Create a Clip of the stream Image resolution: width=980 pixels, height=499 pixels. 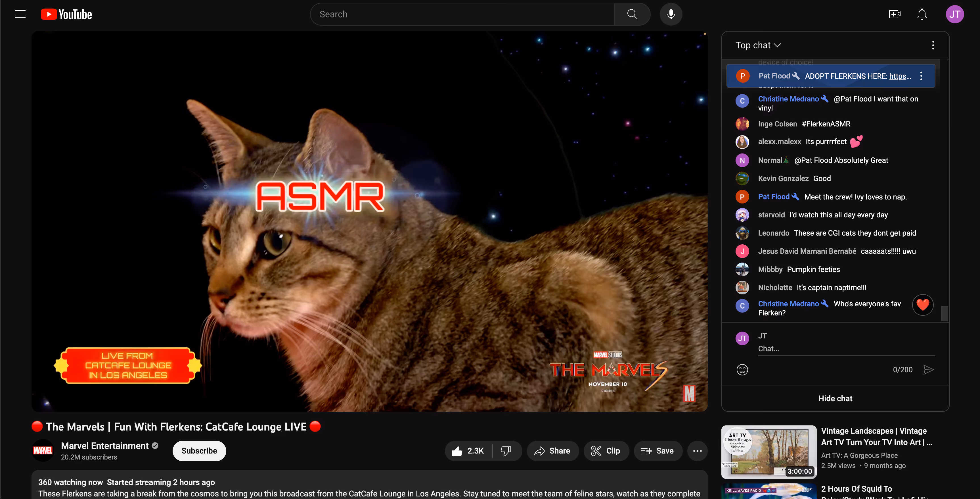[606, 451]
